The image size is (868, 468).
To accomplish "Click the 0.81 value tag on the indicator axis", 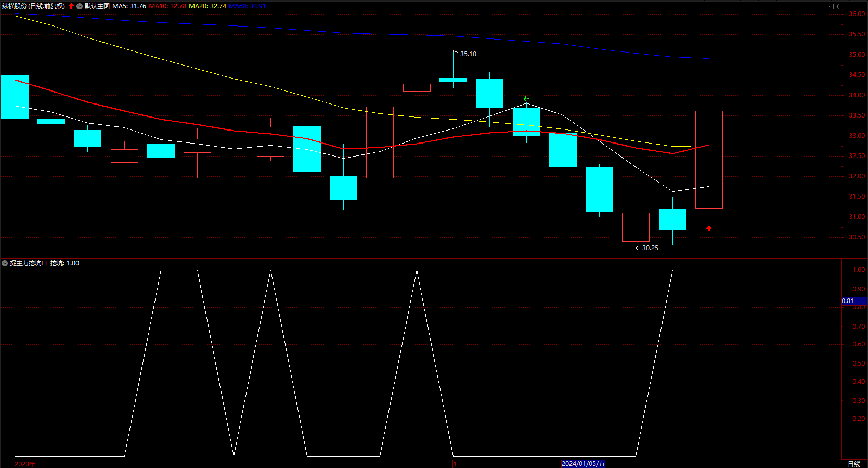I will [854, 301].
